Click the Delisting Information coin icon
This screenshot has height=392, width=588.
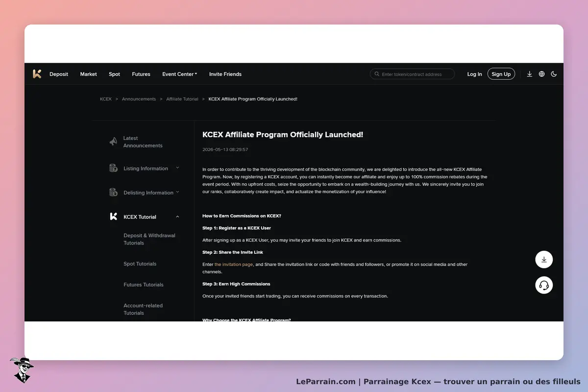[113, 192]
